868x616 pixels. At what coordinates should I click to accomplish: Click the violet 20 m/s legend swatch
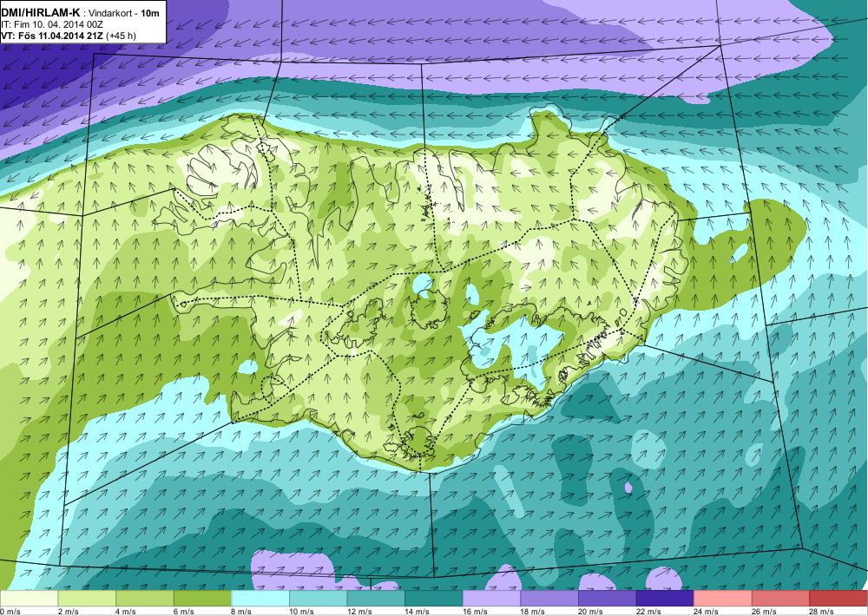pyautogui.click(x=608, y=599)
